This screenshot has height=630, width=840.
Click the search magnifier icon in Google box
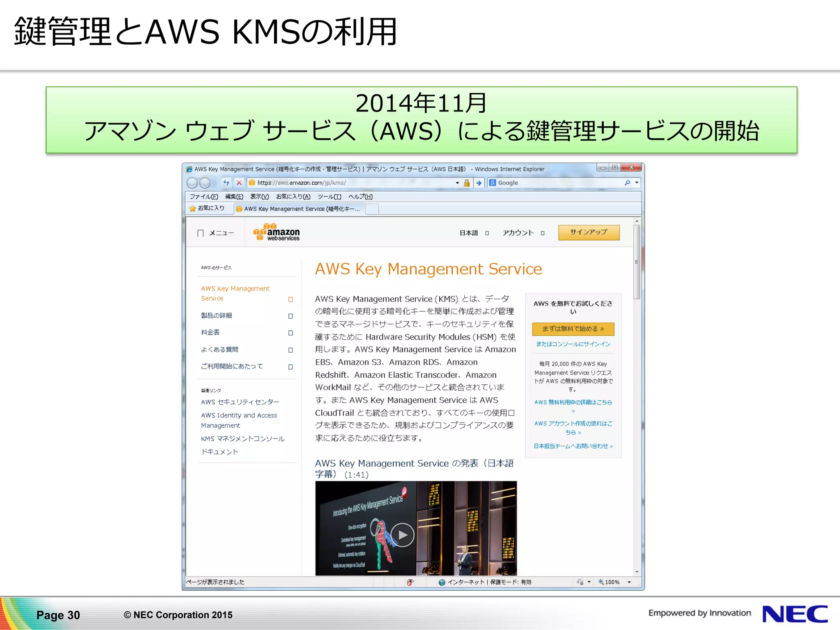628,183
